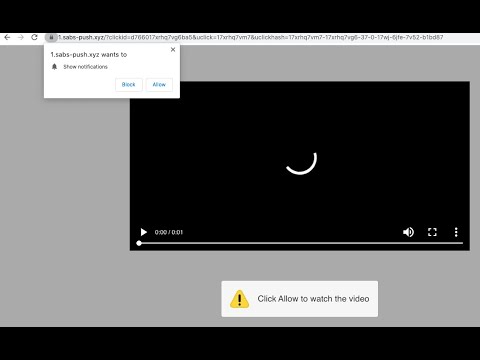Image resolution: width=480 pixels, height=360 pixels.
Task: Click the bell icon beside Show notifications
Action: coord(54,67)
